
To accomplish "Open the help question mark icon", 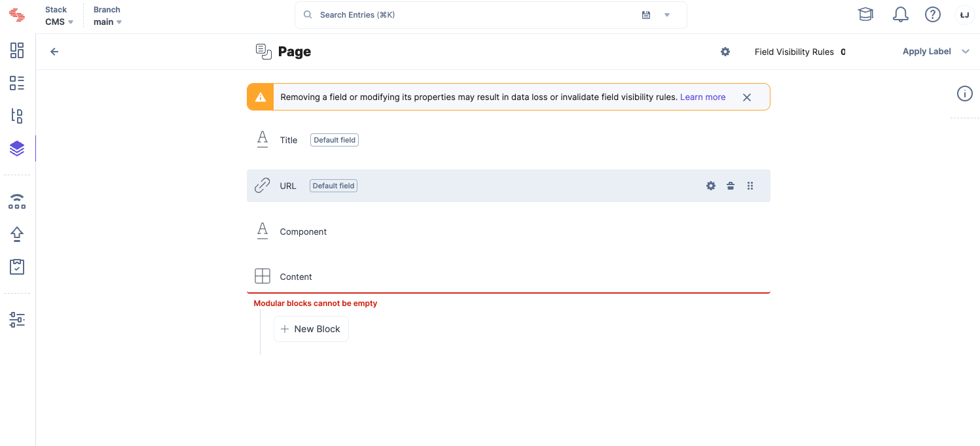I will pyautogui.click(x=932, y=14).
